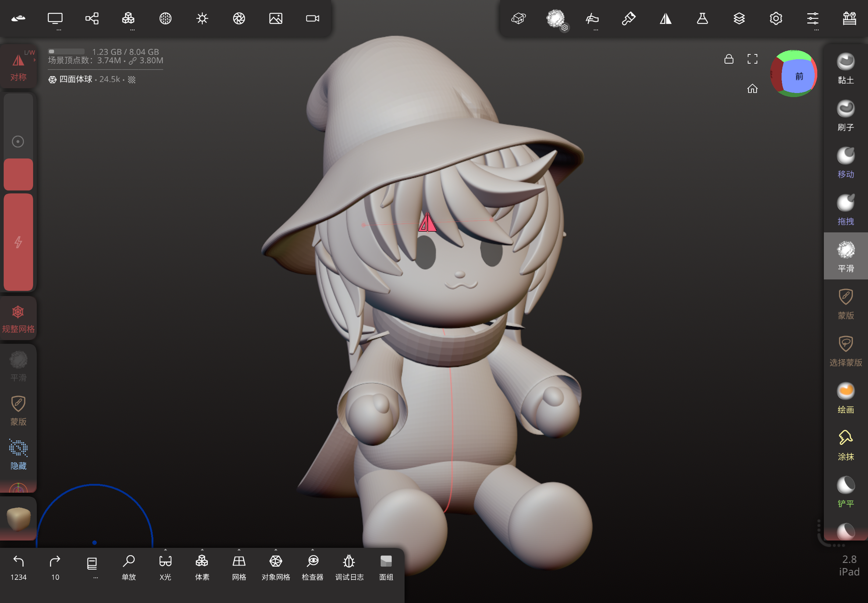
Task: Open the painting brush menu
Action: (629, 18)
